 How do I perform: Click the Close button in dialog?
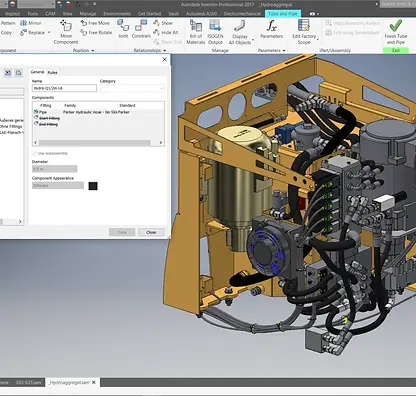151,232
